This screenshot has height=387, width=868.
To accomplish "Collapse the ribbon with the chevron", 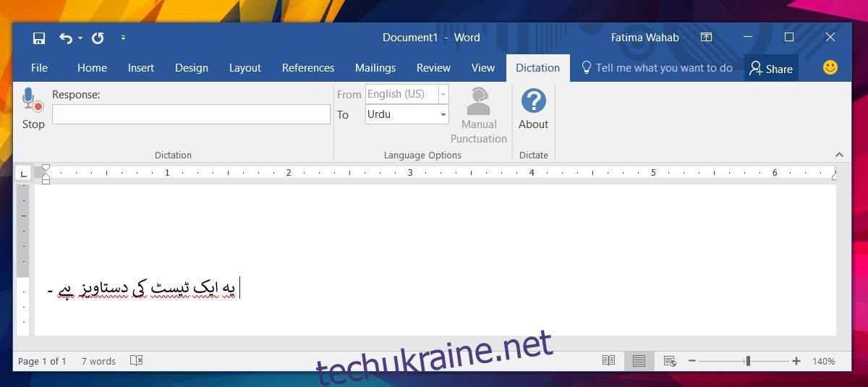I will pos(839,155).
